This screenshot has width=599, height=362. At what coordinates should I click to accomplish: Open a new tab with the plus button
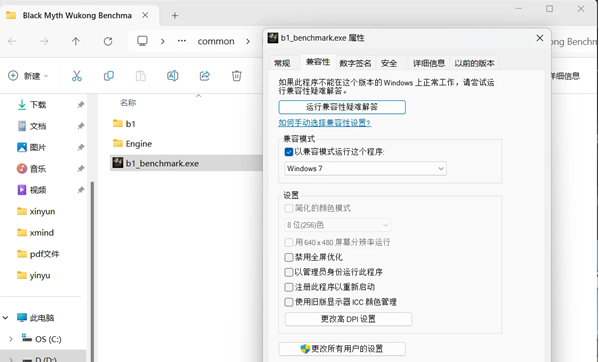tap(175, 16)
